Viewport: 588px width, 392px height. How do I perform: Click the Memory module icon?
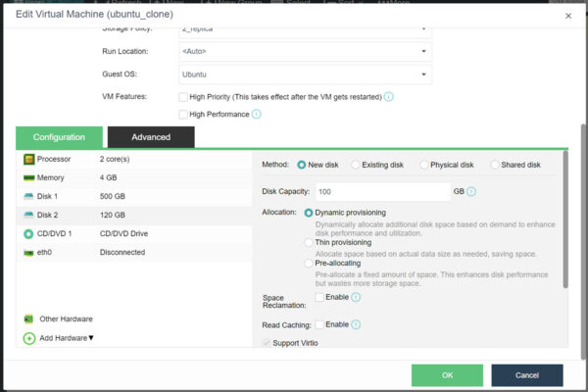[x=28, y=177]
